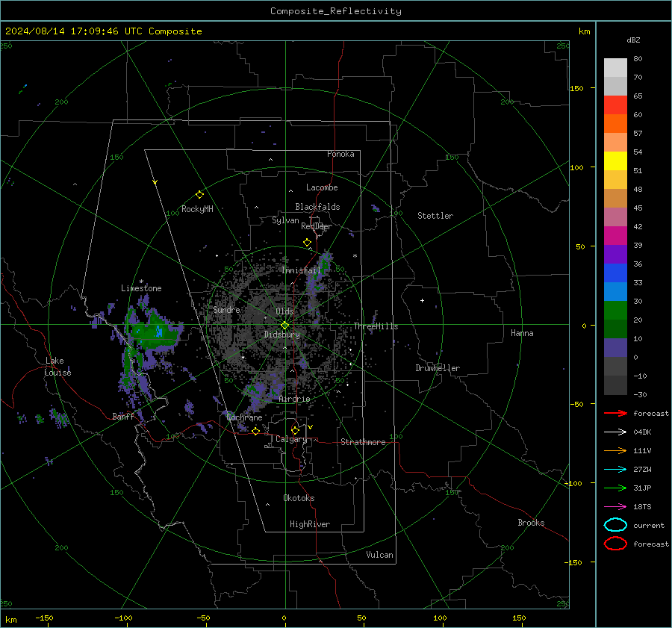
Task: Click the 'Innisfail' map label
Action: point(301,270)
